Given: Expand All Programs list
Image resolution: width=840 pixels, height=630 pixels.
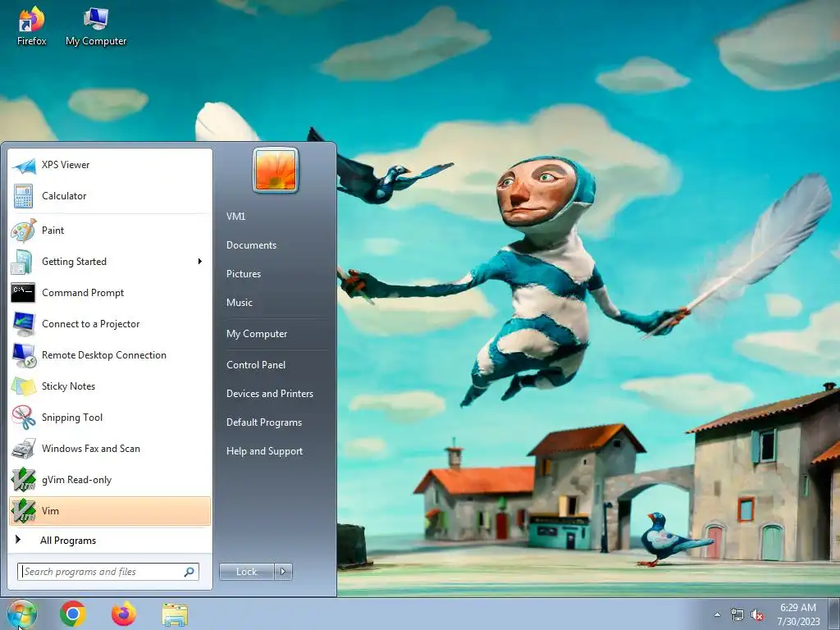Looking at the screenshot, I should [110, 541].
